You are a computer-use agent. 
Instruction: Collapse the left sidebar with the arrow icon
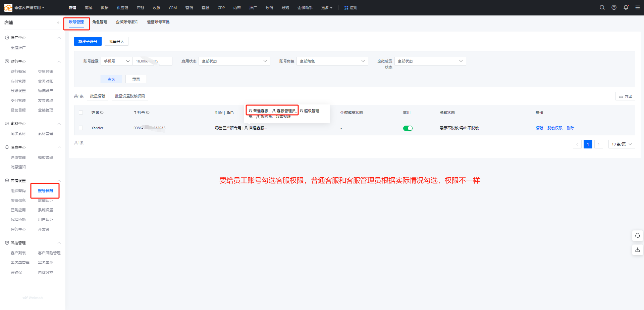tap(59, 23)
